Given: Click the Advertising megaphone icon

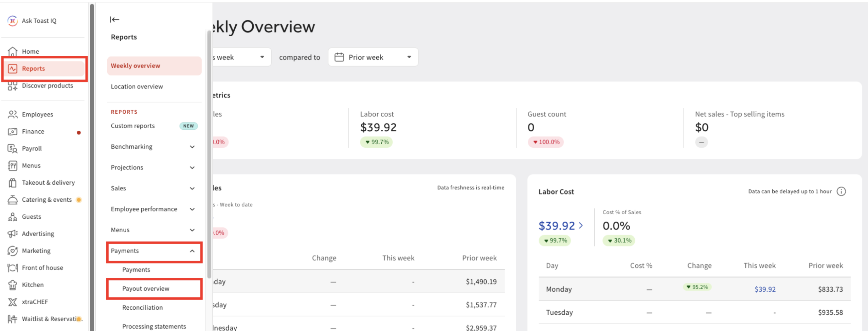Looking at the screenshot, I should (x=13, y=234).
